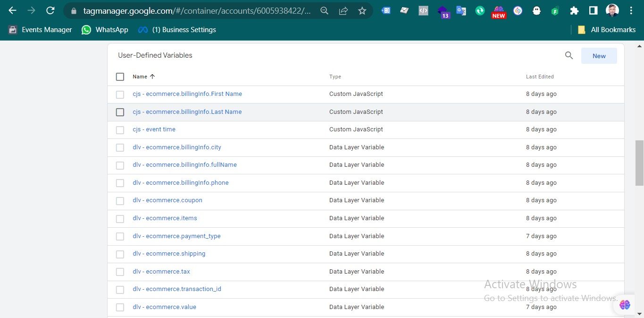Check the billingInfo.Last Name row checkbox

click(x=120, y=112)
